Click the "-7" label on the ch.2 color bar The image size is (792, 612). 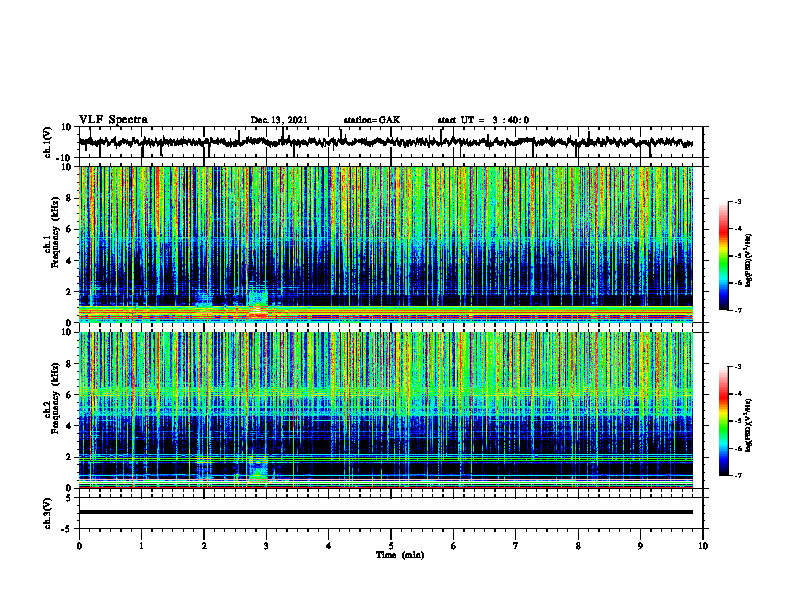point(737,475)
